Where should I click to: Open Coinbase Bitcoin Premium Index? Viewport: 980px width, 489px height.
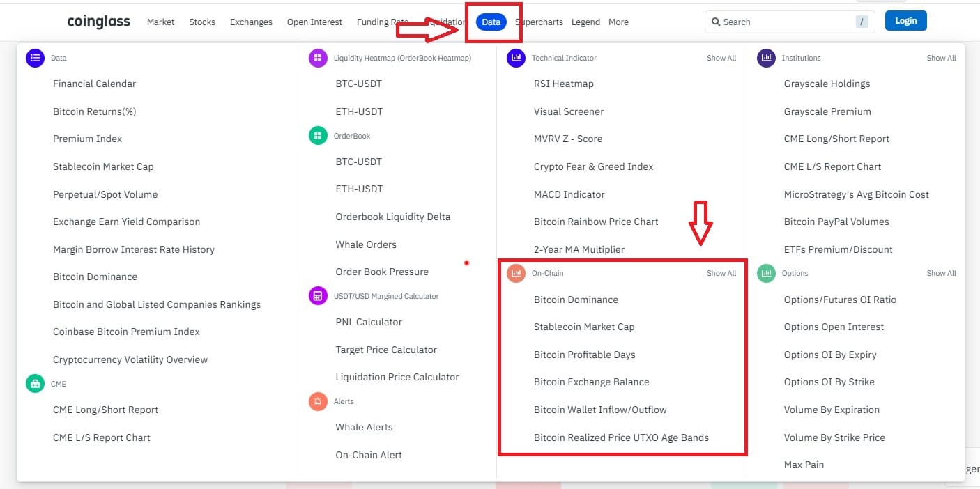point(126,332)
